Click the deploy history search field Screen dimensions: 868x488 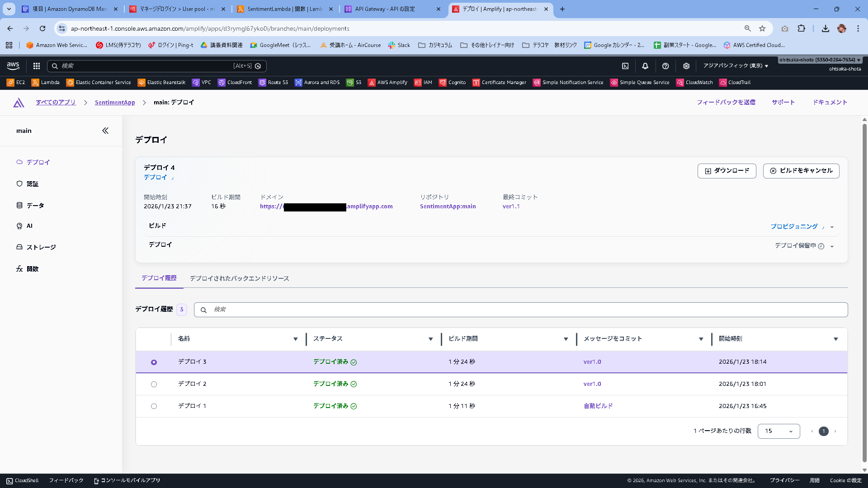520,310
